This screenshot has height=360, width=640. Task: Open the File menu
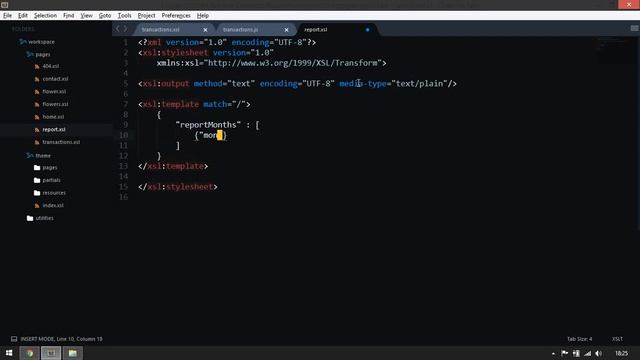tap(7, 16)
